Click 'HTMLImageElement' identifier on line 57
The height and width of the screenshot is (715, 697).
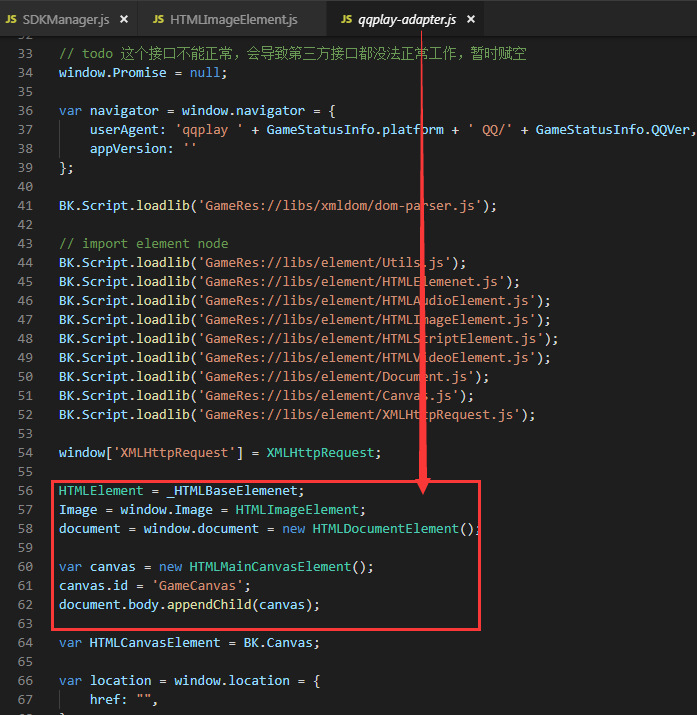click(297, 510)
